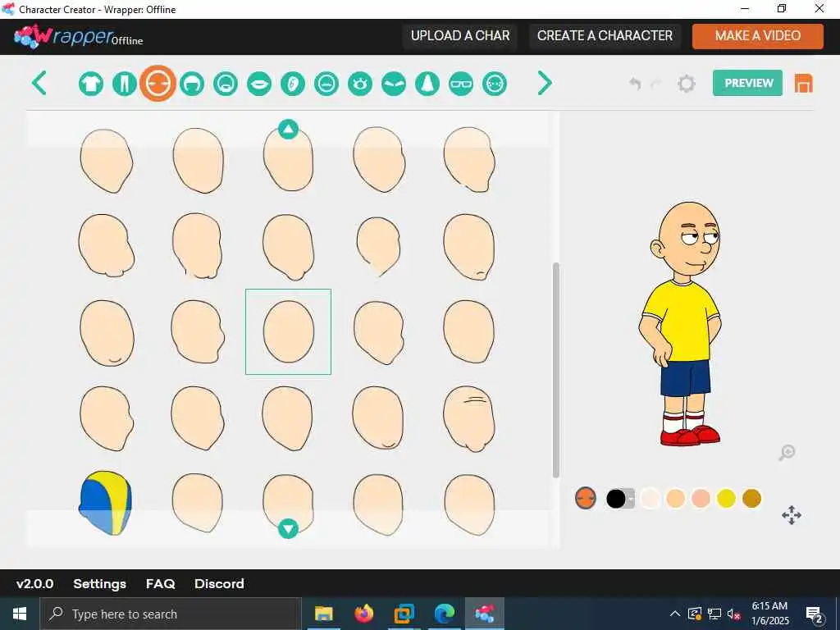Choose the light peach skin color swatch

coord(676,498)
